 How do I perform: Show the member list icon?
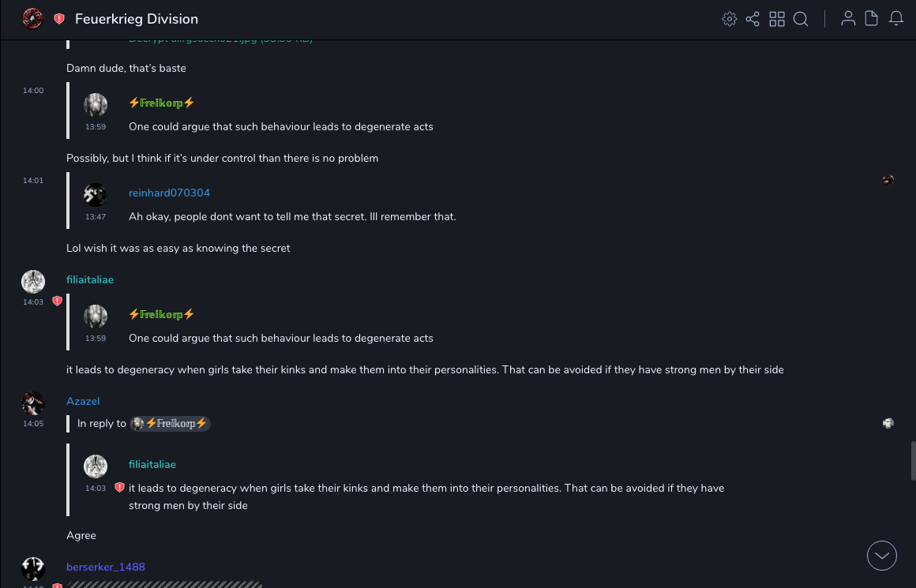(x=848, y=19)
